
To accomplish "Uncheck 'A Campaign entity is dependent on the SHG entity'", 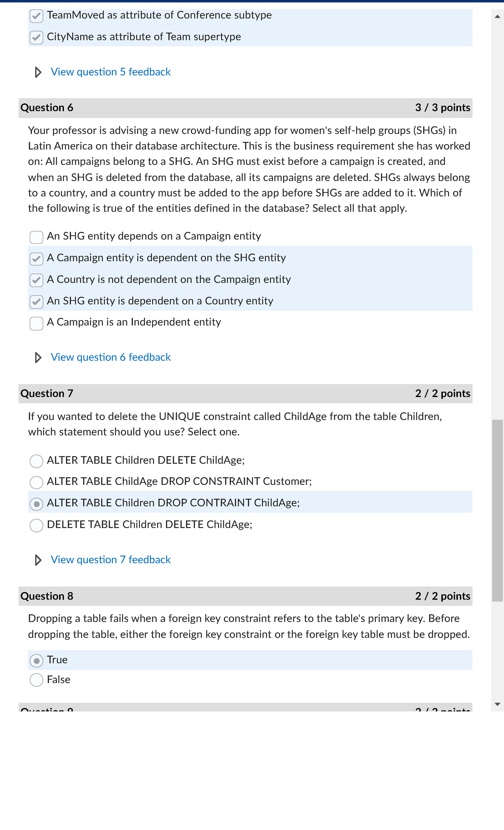I will click(36, 259).
